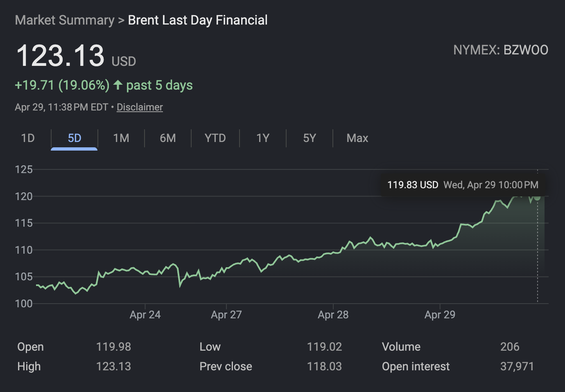Click the Open interest value 37,971
This screenshot has width=565, height=392.
tap(517, 366)
